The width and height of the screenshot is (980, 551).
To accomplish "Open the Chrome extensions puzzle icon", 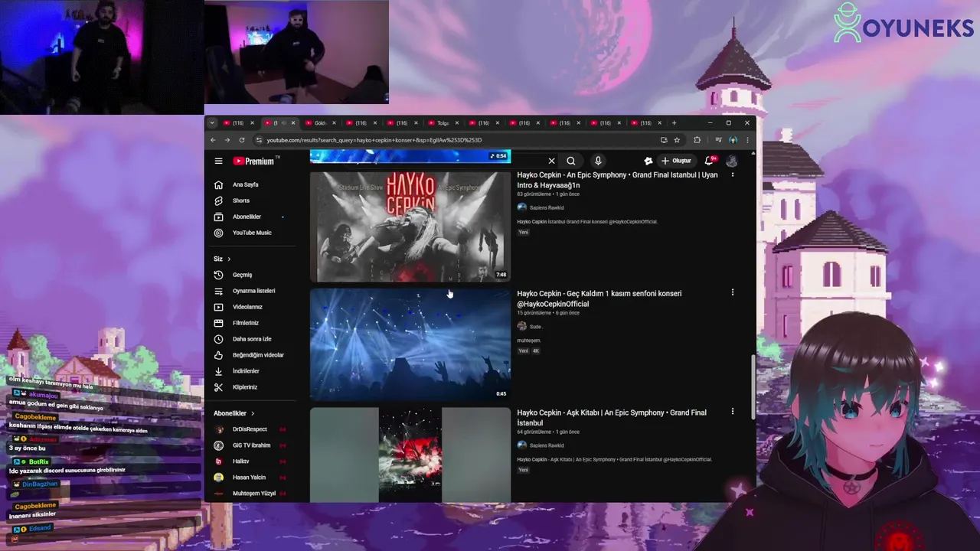I will point(697,140).
